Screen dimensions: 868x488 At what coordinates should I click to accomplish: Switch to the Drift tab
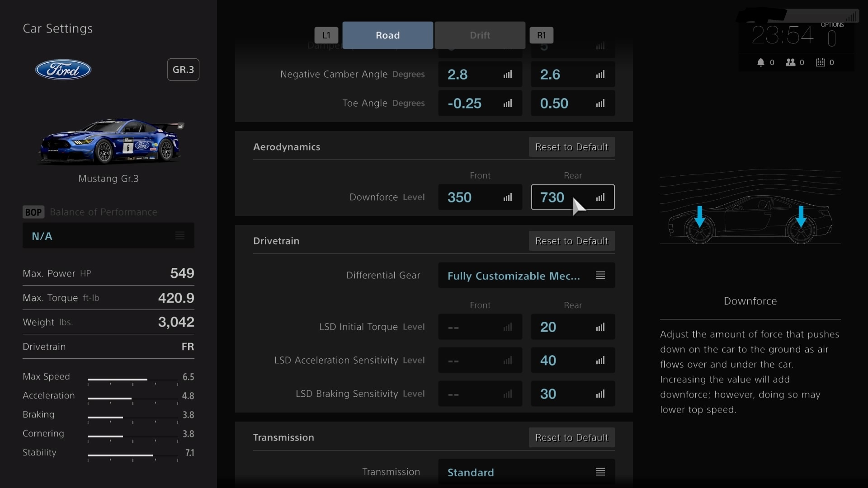coord(480,35)
